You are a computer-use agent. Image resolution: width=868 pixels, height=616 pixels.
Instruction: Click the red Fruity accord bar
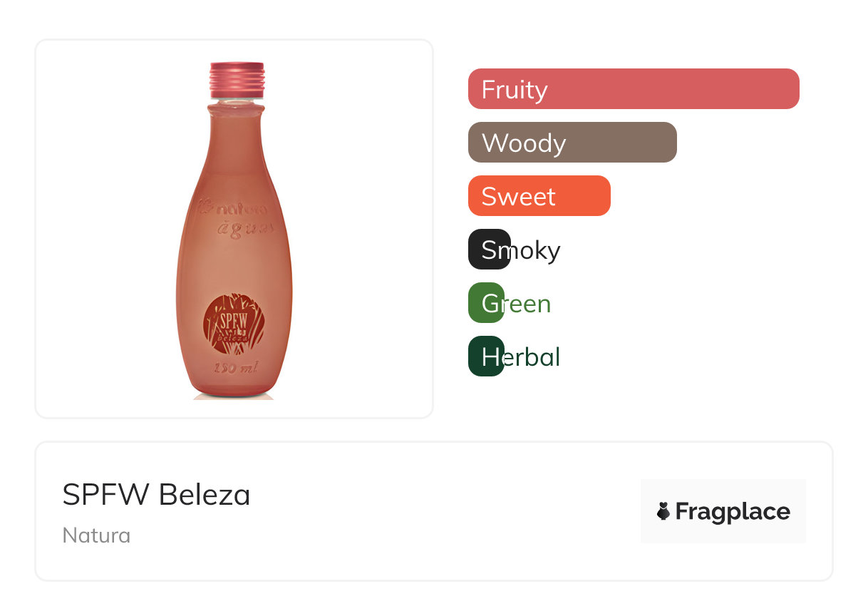pos(633,89)
